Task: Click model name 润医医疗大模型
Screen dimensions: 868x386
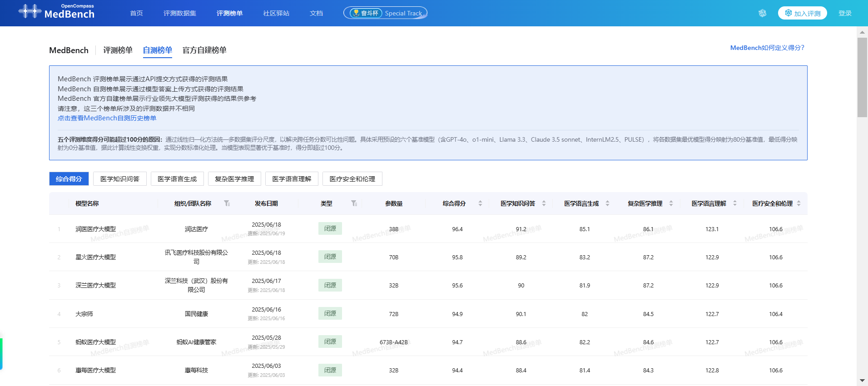Action: [x=95, y=229]
